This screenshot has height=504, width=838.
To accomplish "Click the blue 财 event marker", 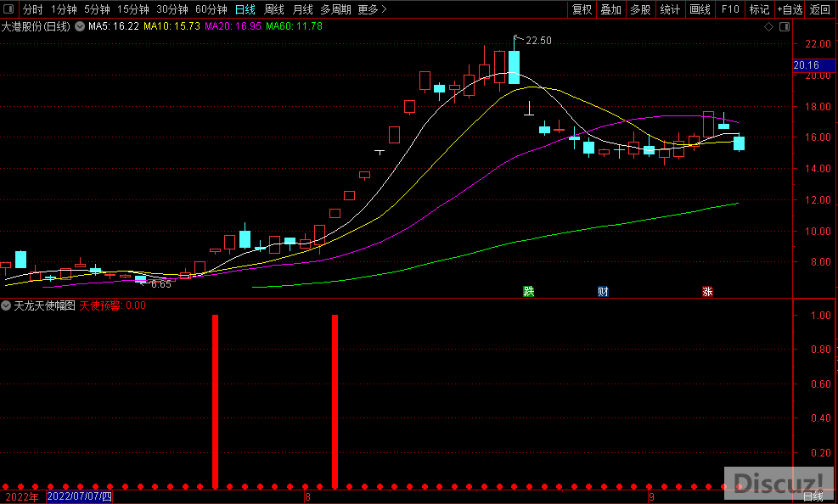I will click(x=603, y=292).
